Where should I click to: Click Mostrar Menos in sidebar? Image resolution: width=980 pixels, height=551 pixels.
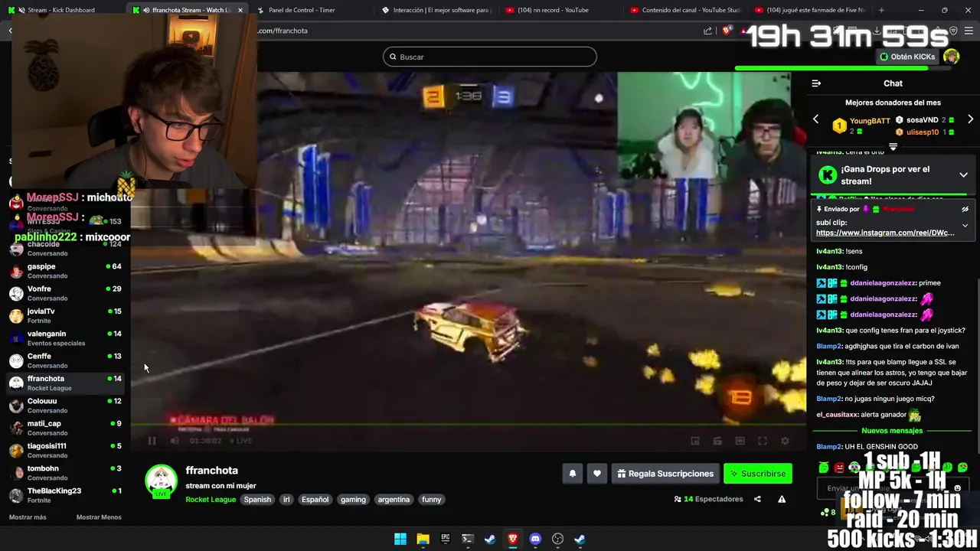click(99, 517)
